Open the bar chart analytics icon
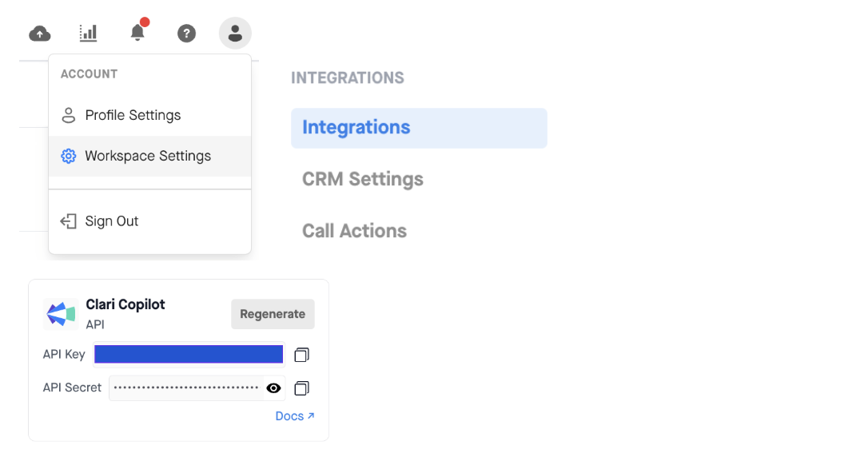The image size is (868, 473). point(88,34)
